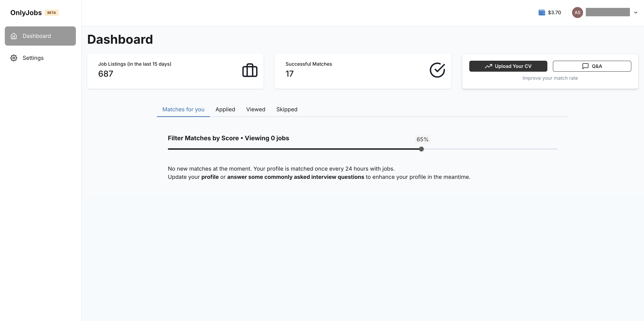Click the home icon next to Dashboard
Screen dimensions: 644x321
[x=14, y=36]
